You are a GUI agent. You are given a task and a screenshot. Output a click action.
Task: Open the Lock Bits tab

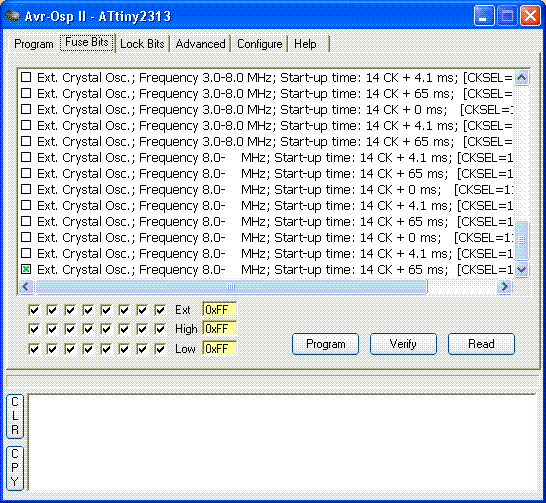tap(142, 44)
